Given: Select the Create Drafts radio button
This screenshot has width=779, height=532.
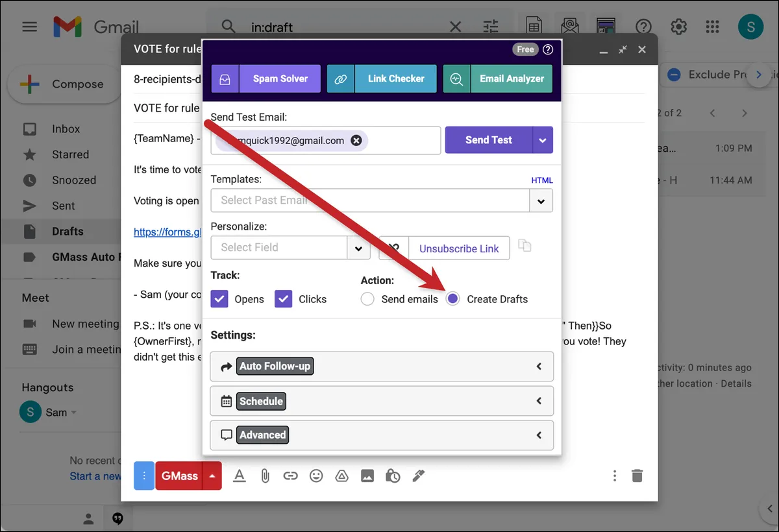Looking at the screenshot, I should click(453, 299).
